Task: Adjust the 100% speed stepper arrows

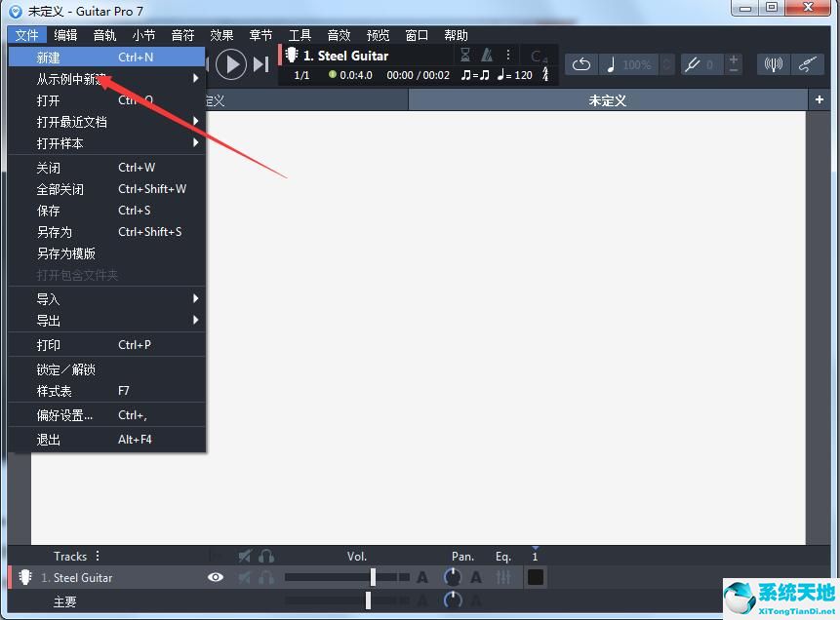Action: [x=666, y=64]
